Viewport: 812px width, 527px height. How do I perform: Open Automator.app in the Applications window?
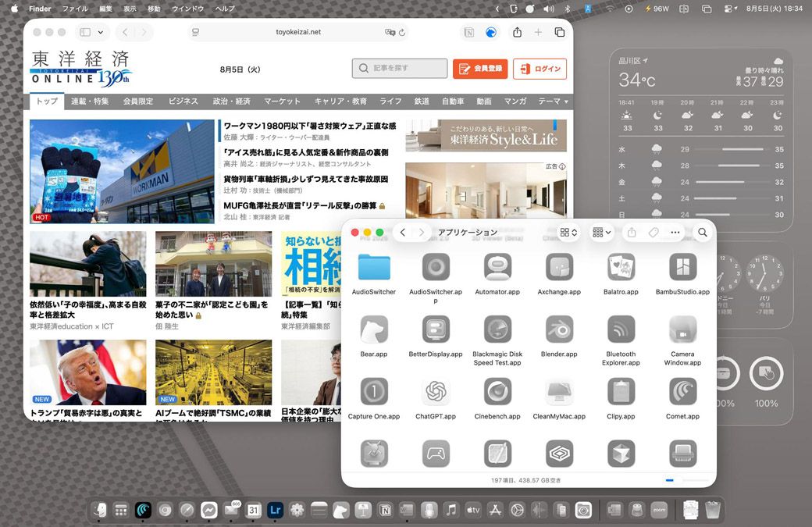[497, 267]
